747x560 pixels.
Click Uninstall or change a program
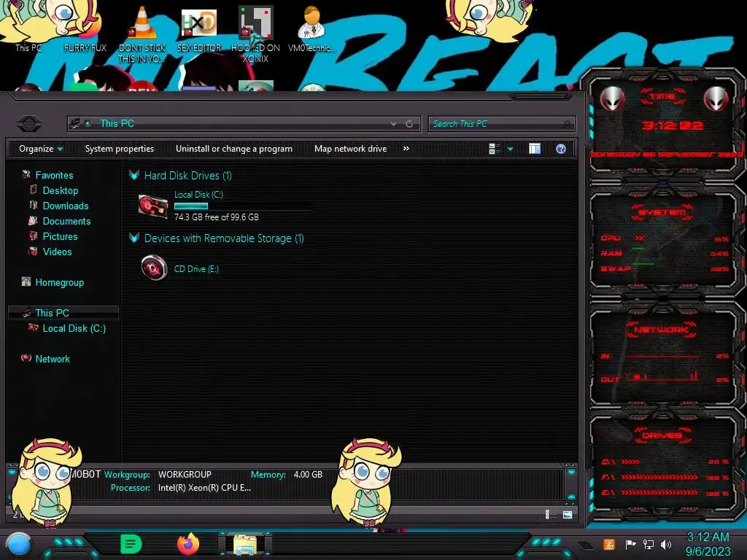pyautogui.click(x=234, y=149)
